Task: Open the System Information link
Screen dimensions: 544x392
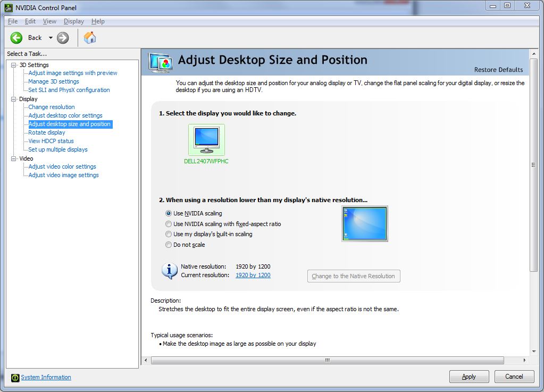Action: tap(46, 378)
